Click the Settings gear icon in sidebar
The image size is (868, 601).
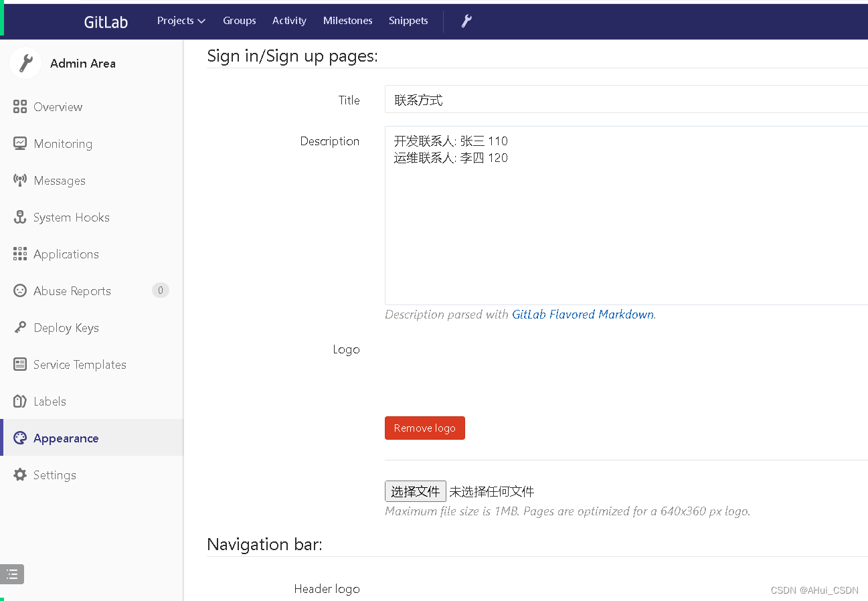(20, 475)
